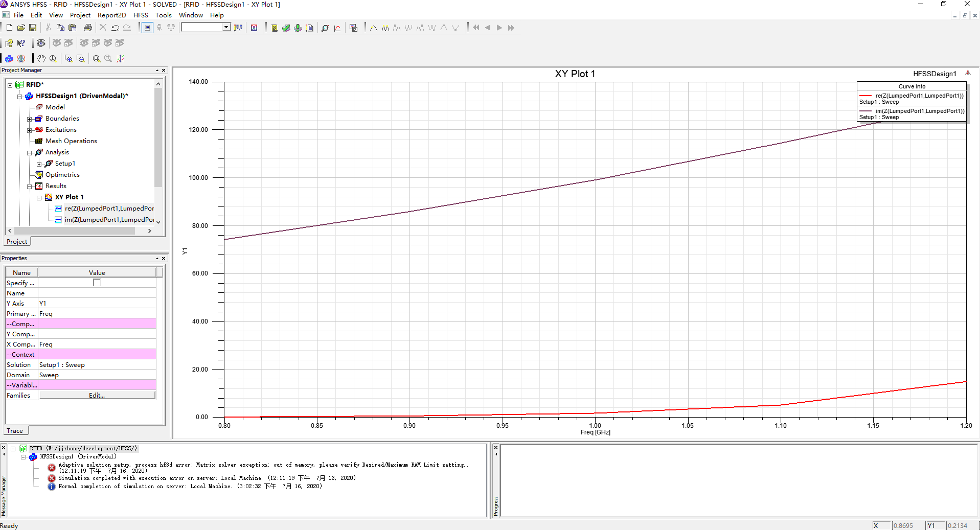This screenshot has height=530, width=980.
Task: Click the Validate checkmark icon
Action: coord(286,28)
